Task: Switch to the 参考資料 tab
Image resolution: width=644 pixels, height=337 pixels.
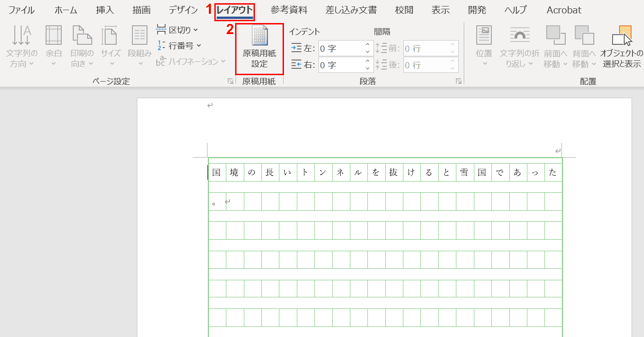Action: tap(289, 10)
